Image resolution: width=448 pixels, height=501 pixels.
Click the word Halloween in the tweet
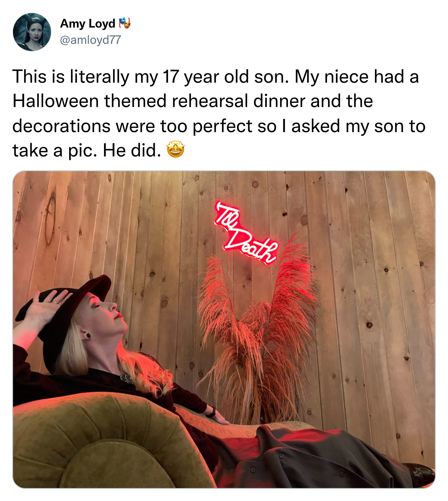point(56,101)
